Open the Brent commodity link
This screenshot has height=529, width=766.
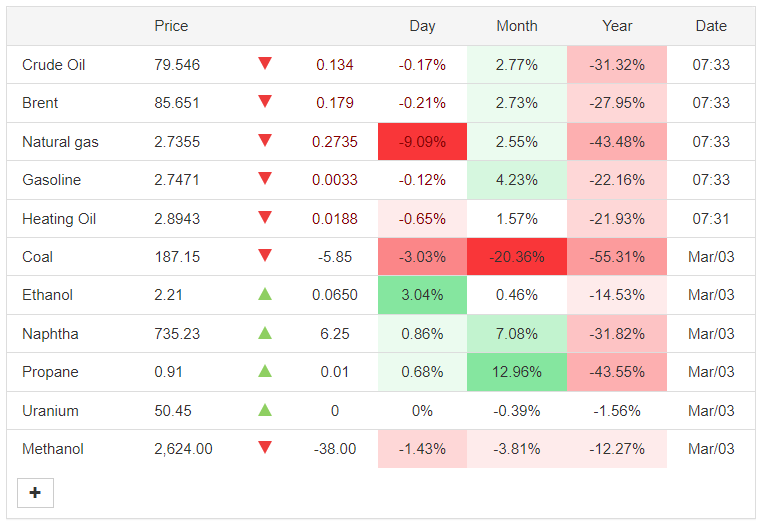pyautogui.click(x=40, y=103)
